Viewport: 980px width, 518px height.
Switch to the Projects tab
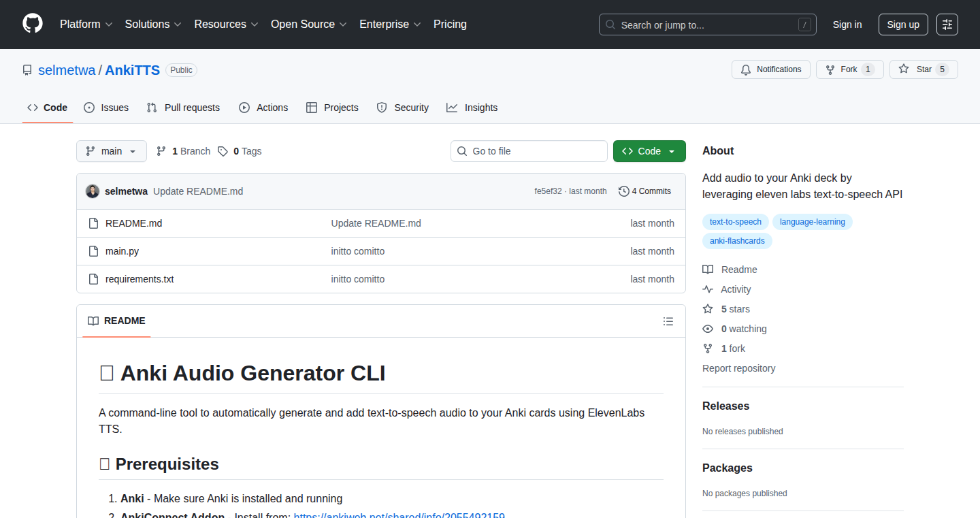coord(332,108)
